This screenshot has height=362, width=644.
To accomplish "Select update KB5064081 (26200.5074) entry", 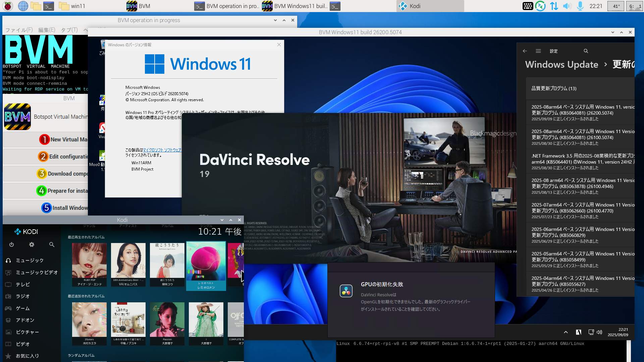I will [580, 113].
